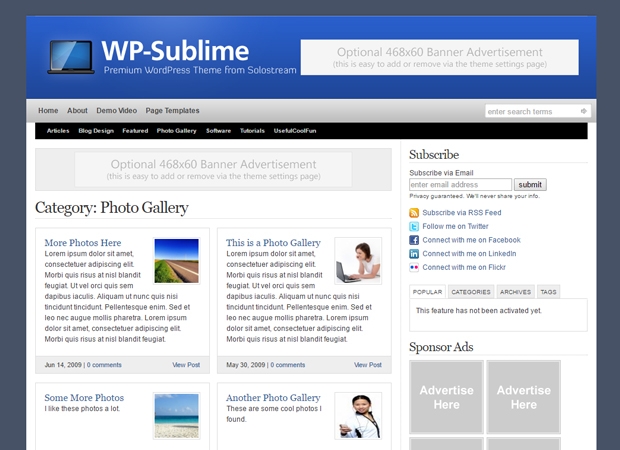
Task: Click View Post for May 30 post
Action: 368,365
